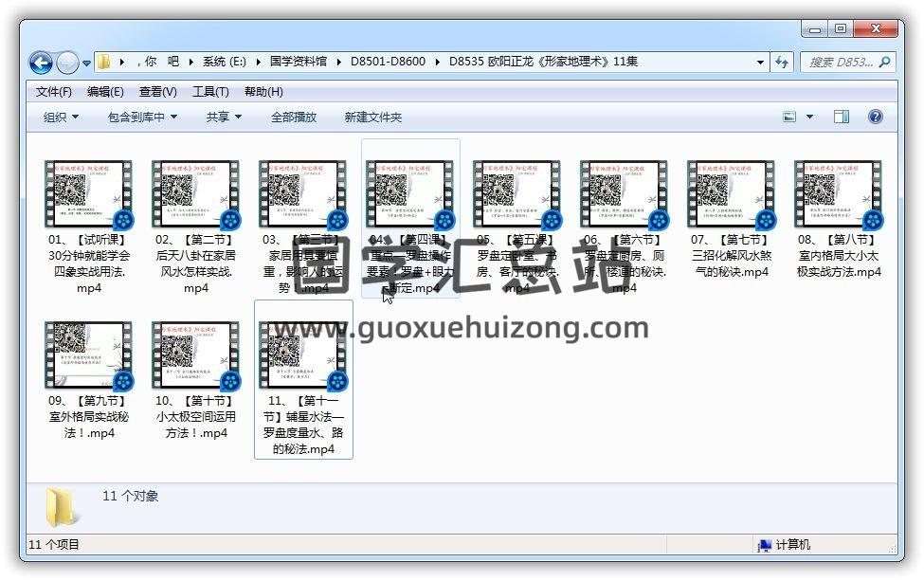The image size is (924, 581).
Task: Expand the 共享 dropdown
Action: (x=224, y=118)
